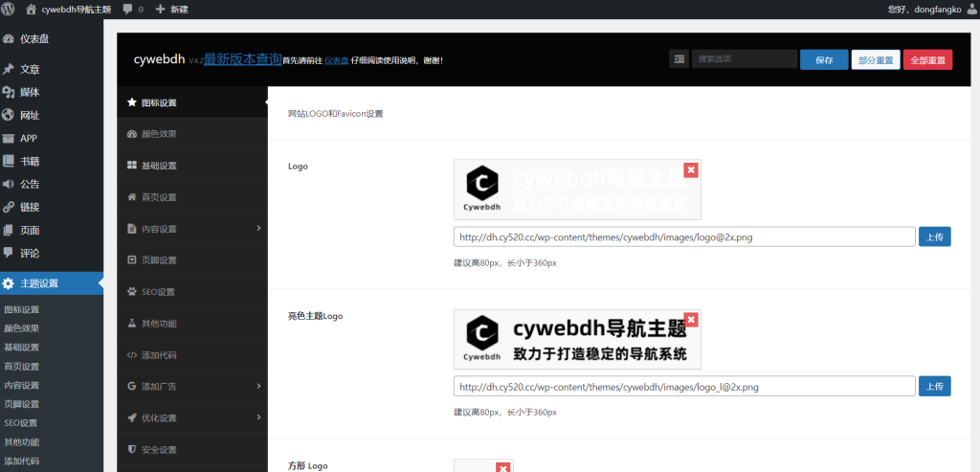This screenshot has height=472, width=980.
Task: Select the 图标设置 star tab
Action: (x=192, y=102)
